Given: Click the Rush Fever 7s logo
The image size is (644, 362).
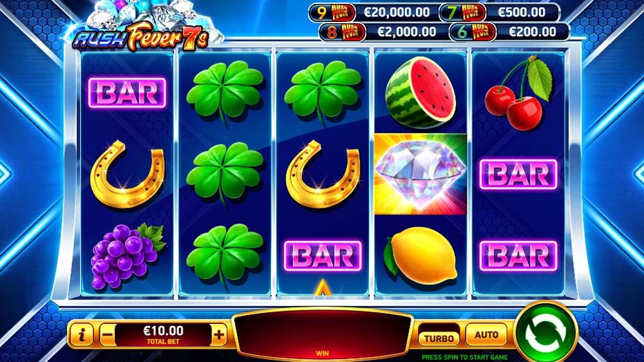Looking at the screenshot, I should point(142,37).
